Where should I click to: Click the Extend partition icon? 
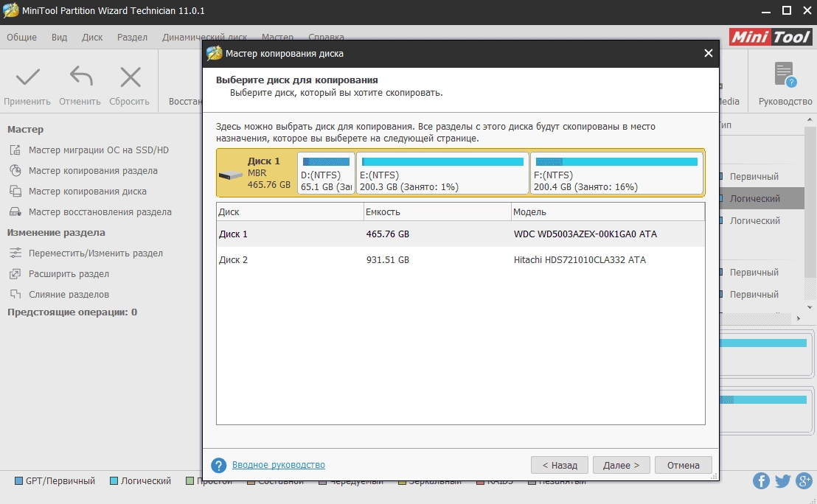(x=15, y=274)
